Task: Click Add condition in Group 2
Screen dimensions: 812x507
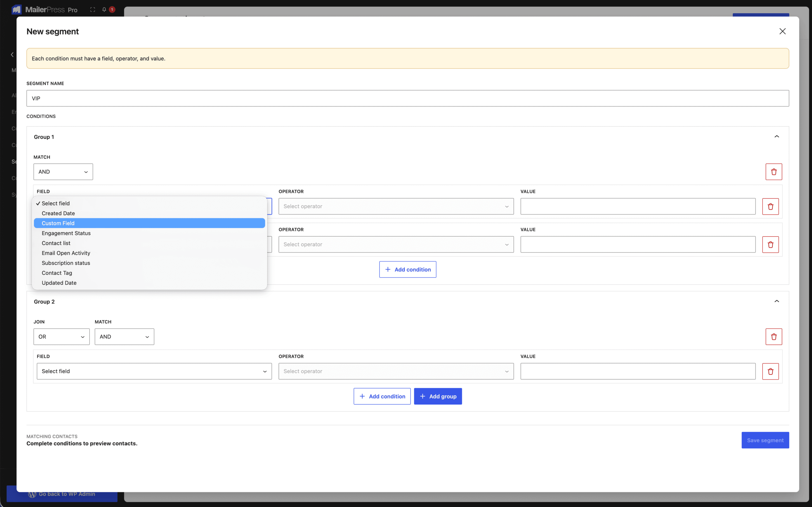Action: 382,396
